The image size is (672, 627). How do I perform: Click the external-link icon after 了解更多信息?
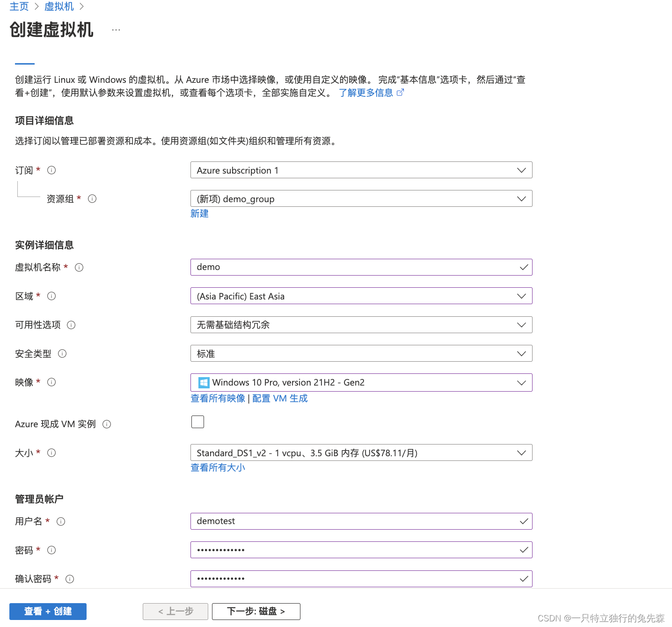click(x=400, y=93)
